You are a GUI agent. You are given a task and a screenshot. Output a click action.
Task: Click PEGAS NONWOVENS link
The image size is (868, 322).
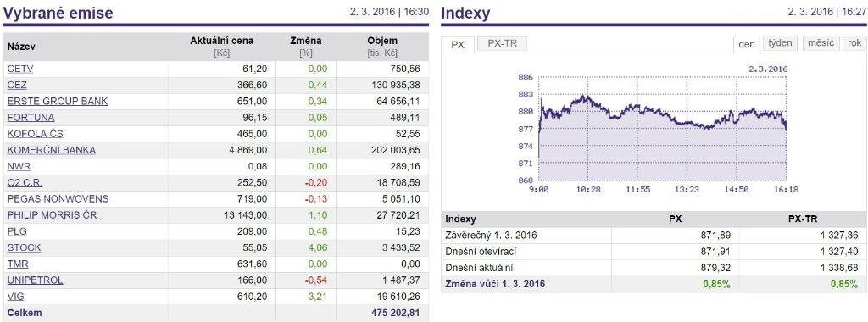58,198
